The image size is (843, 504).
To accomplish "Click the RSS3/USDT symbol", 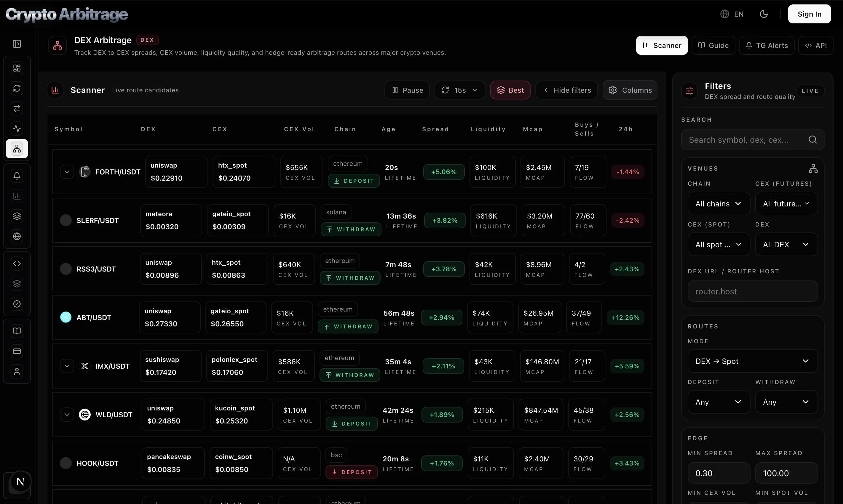I will 96,269.
